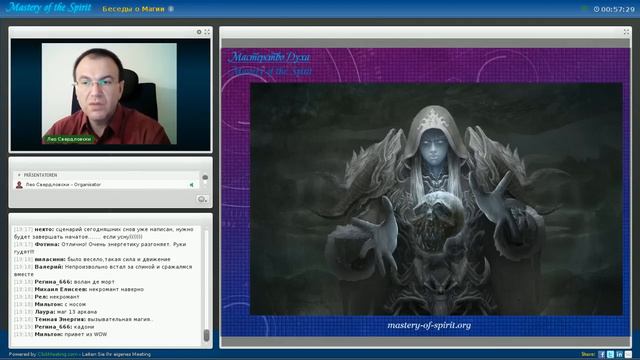Click the presenter webcam video

(109, 93)
